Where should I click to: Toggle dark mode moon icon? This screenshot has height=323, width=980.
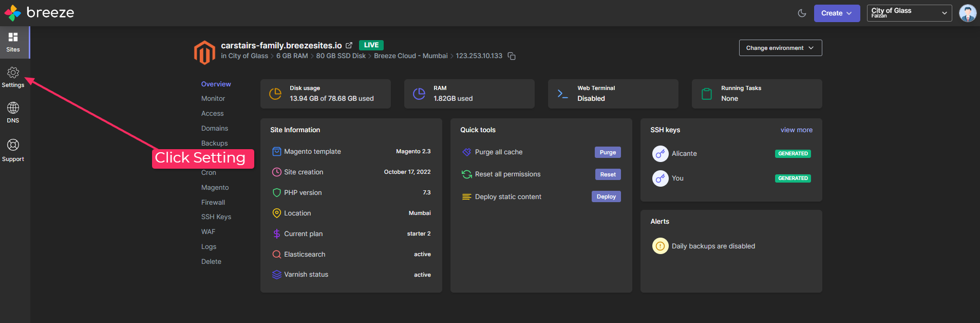[802, 13]
